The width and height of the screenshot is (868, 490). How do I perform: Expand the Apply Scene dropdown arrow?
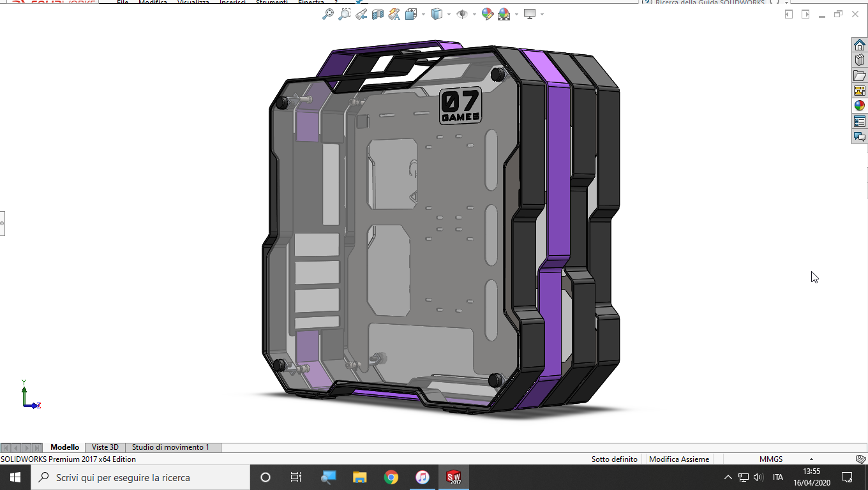515,14
